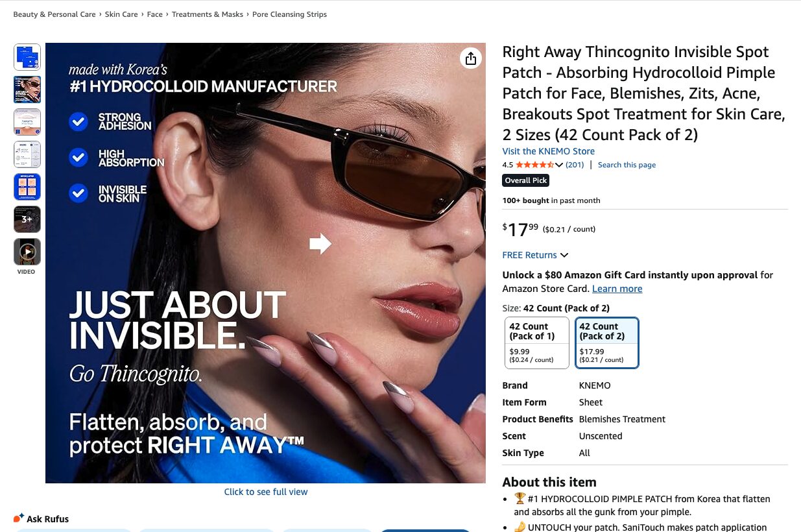Select the 3+ more images thumbnail
The width and height of the screenshot is (801, 532).
point(27,219)
